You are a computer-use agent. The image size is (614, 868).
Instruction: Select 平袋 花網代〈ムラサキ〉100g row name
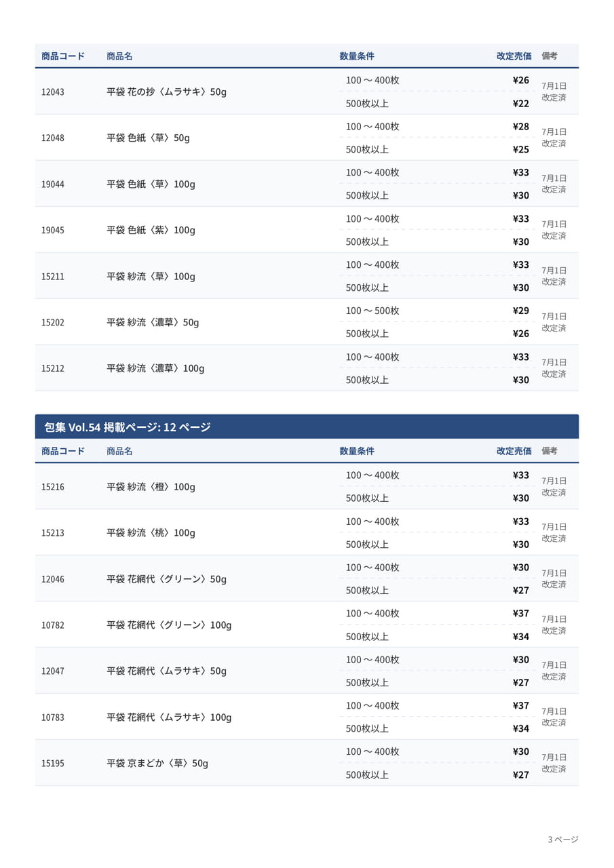coord(169,717)
